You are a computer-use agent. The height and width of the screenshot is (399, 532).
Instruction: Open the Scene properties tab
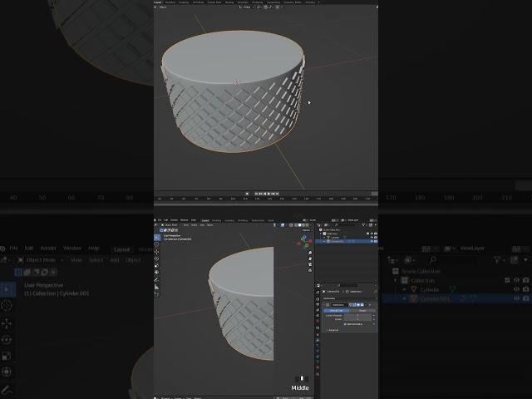318,316
